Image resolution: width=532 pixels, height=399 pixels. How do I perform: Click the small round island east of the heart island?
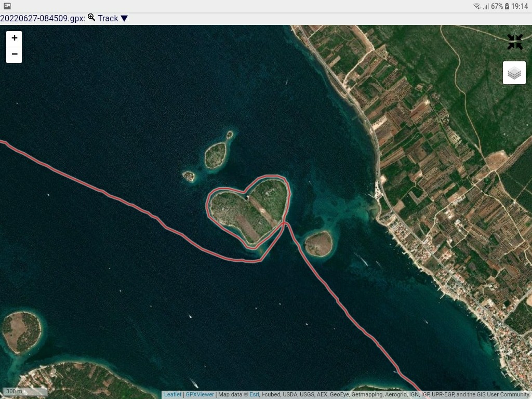318,244
